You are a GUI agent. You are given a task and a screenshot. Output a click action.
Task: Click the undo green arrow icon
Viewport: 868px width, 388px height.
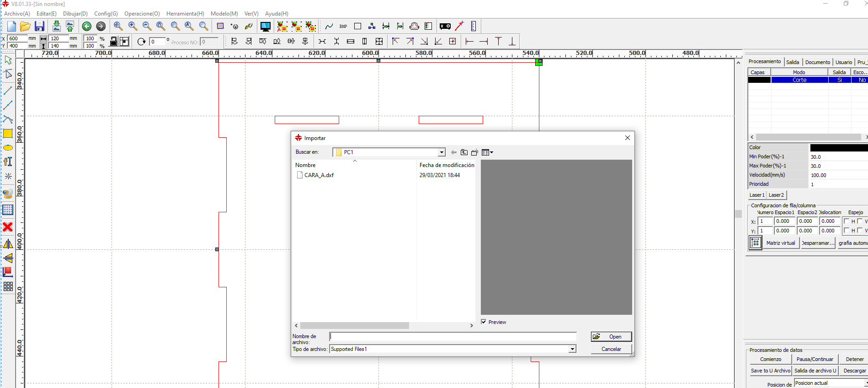point(86,27)
